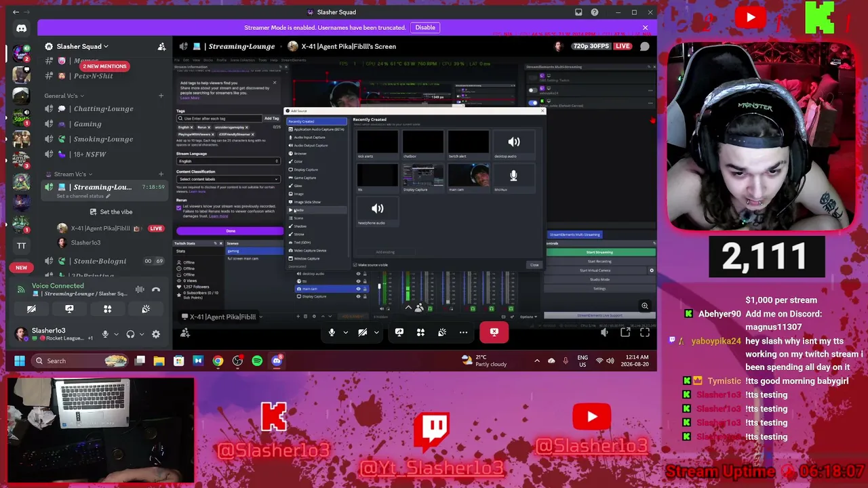Expand microphone input options in user panel

116,334
